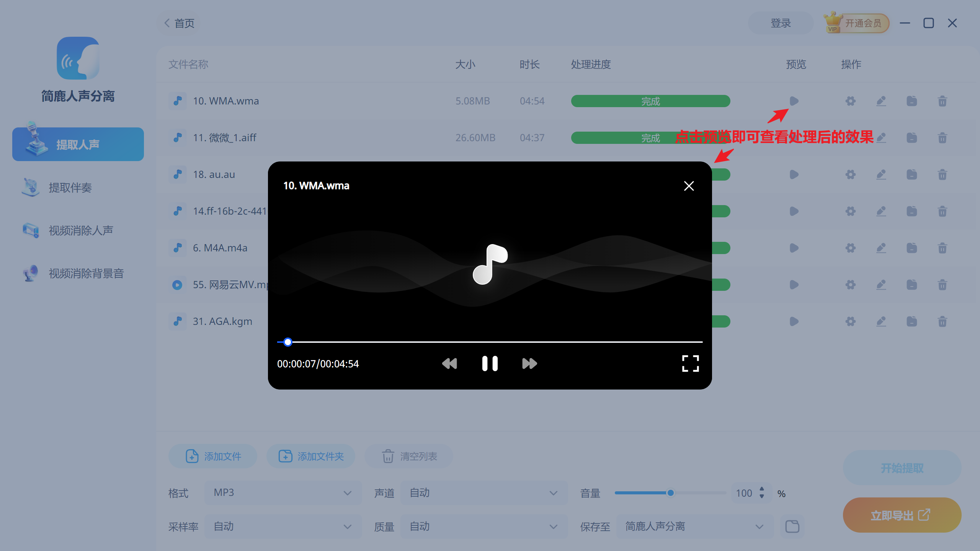Screen dimensions: 980x551
Task: Open the 格式 dropdown showing MP3
Action: click(x=283, y=493)
